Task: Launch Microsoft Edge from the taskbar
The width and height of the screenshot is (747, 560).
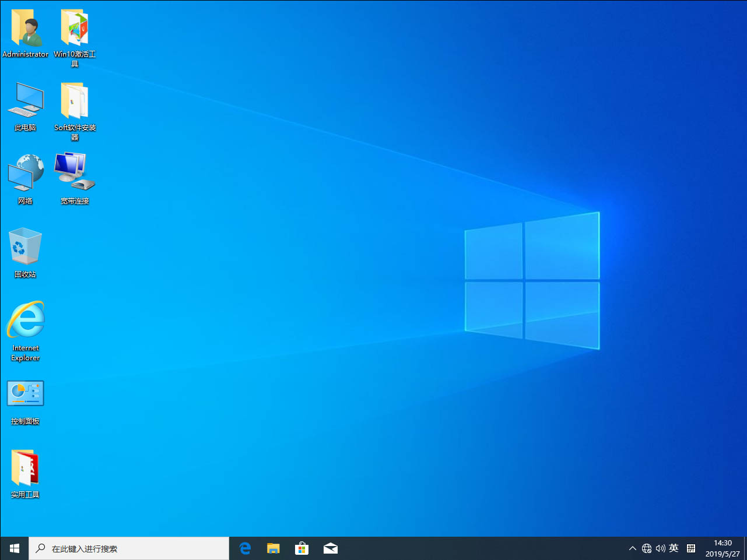Action: (x=244, y=548)
